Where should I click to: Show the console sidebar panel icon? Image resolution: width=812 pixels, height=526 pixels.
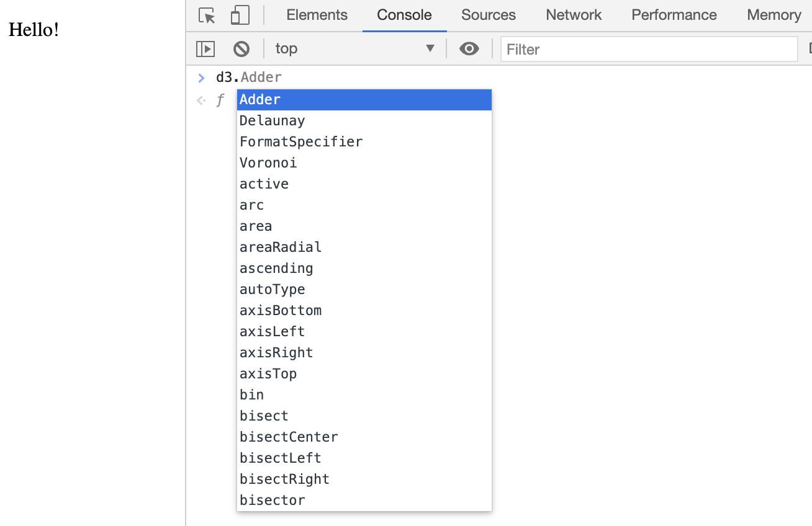[x=205, y=49]
